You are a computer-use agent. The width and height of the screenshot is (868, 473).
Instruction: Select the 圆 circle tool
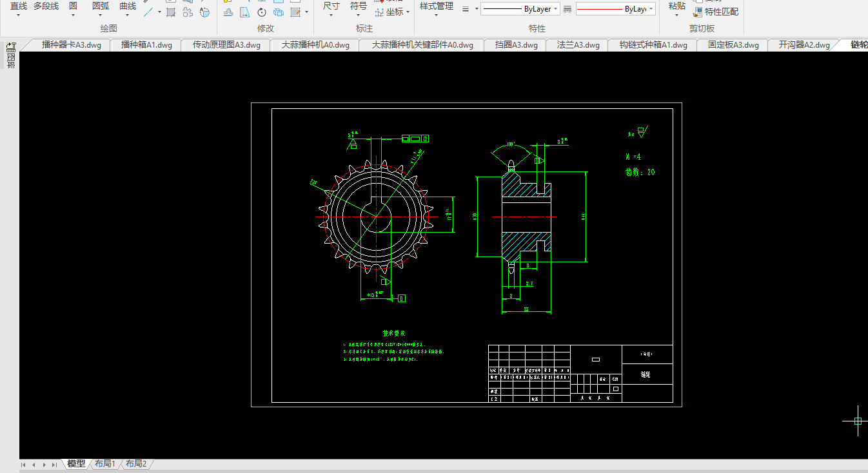73,6
